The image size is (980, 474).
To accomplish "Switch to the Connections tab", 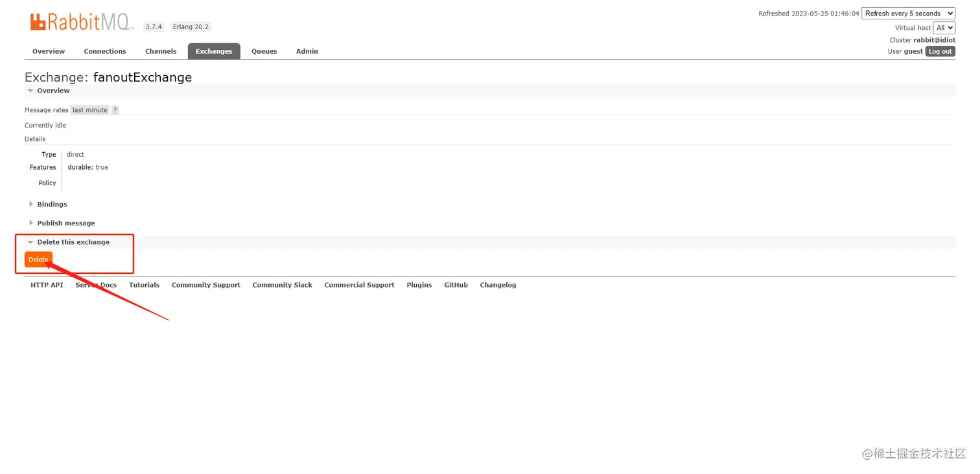I will [105, 51].
